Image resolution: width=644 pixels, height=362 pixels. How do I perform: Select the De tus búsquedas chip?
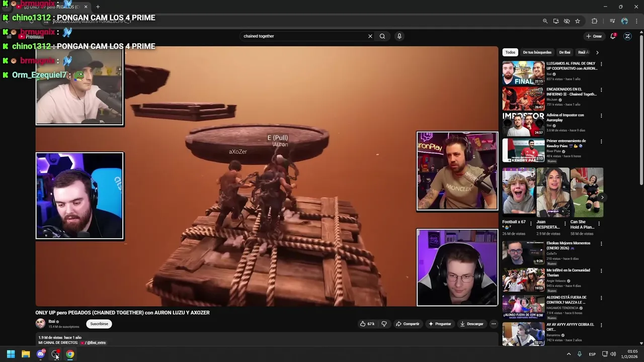pyautogui.click(x=537, y=52)
